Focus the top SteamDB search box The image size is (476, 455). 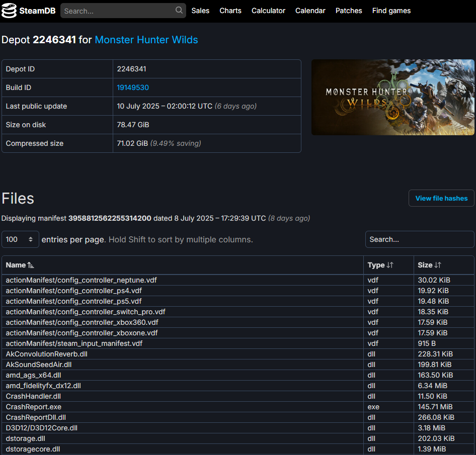tap(119, 11)
